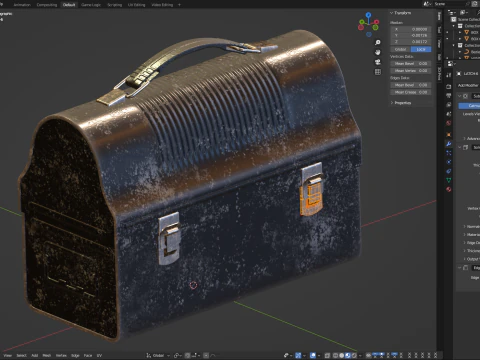
Task: Select solid viewport shading mode
Action: [x=342, y=355]
